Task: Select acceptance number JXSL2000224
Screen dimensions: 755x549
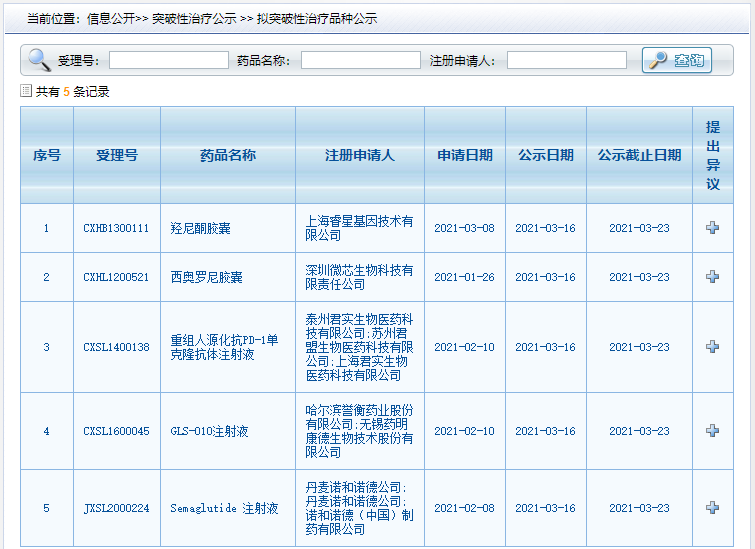Action: 116,509
